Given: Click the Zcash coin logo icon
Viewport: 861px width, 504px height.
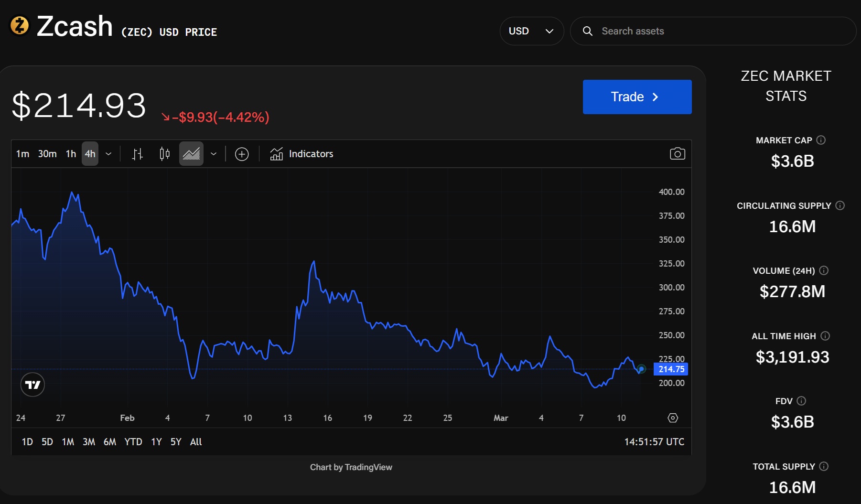Looking at the screenshot, I should (20, 25).
